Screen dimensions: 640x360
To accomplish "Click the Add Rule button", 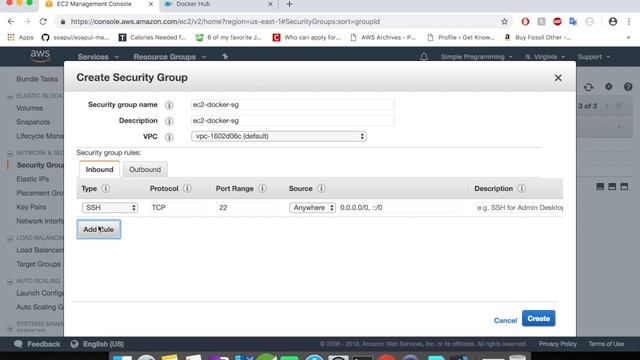I will (x=99, y=229).
